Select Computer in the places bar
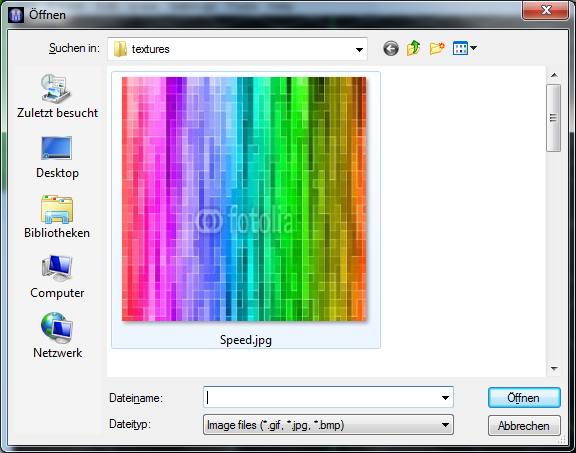The height and width of the screenshot is (453, 576). [57, 277]
